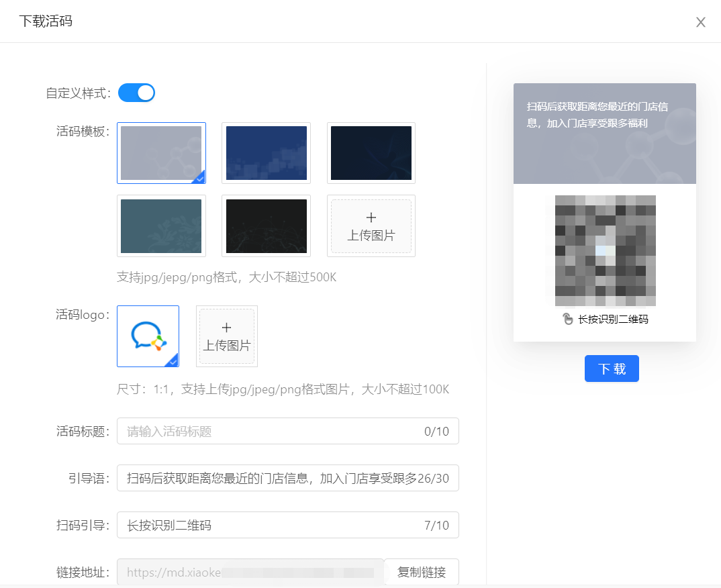Upload a custom template image
The height and width of the screenshot is (588, 721).
tap(371, 226)
